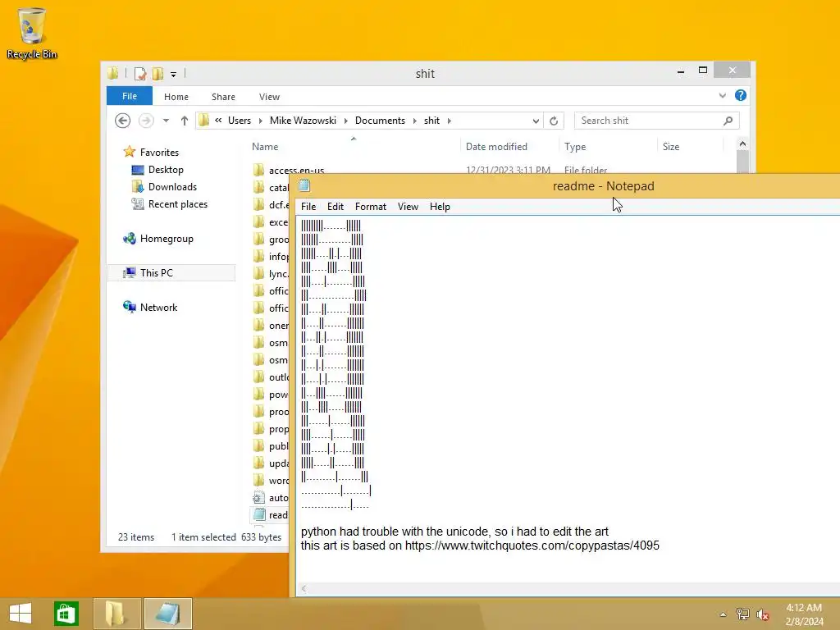840x630 pixels.
Task: Open the recent locations dropdown arrow
Action: click(x=166, y=121)
